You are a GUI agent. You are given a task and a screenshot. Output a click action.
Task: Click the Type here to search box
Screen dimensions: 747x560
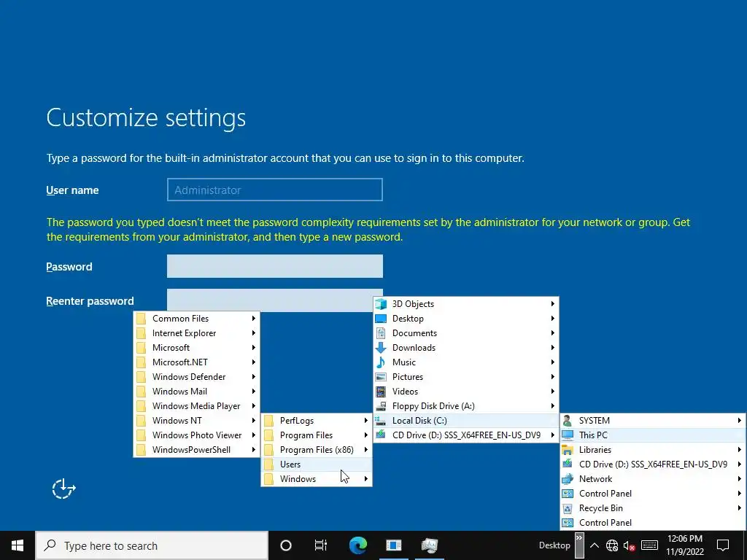pyautogui.click(x=152, y=545)
